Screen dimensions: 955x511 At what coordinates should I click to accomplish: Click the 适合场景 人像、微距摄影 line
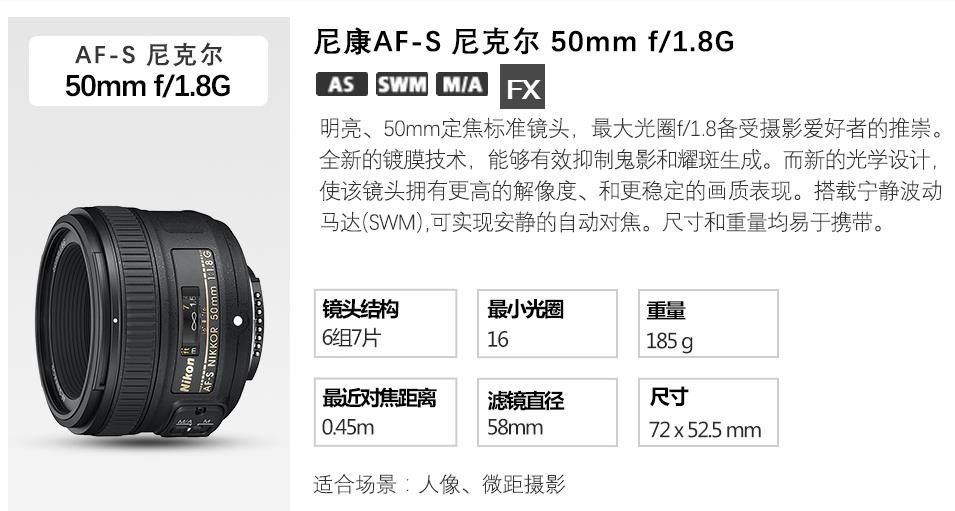tap(440, 484)
